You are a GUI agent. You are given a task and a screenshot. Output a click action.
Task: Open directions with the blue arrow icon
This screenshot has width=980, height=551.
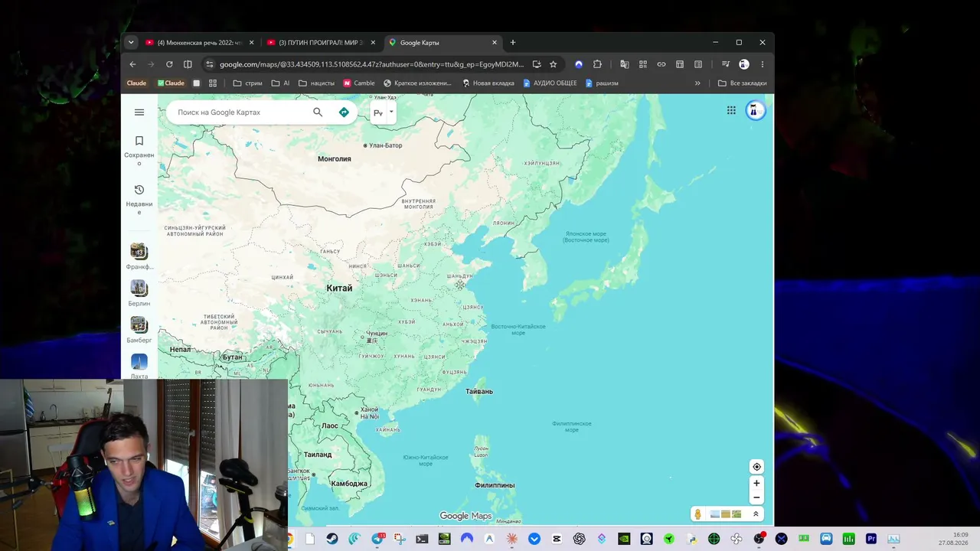pos(344,112)
